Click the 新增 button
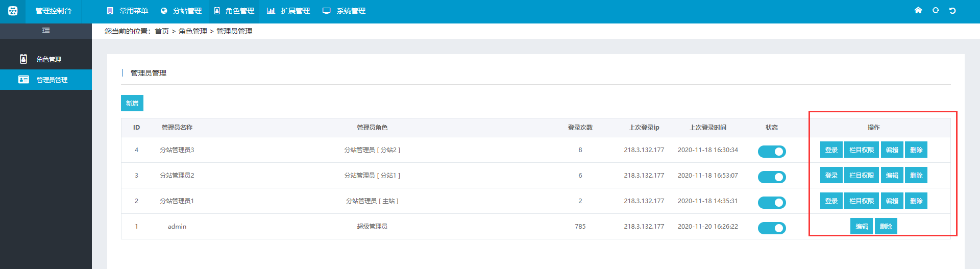 click(x=132, y=103)
